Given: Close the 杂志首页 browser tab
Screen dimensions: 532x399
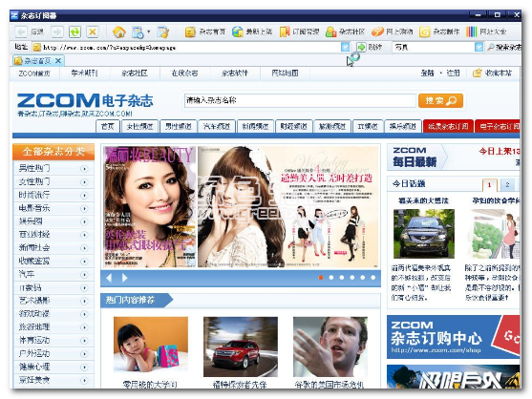Looking at the screenshot, I should (x=58, y=61).
